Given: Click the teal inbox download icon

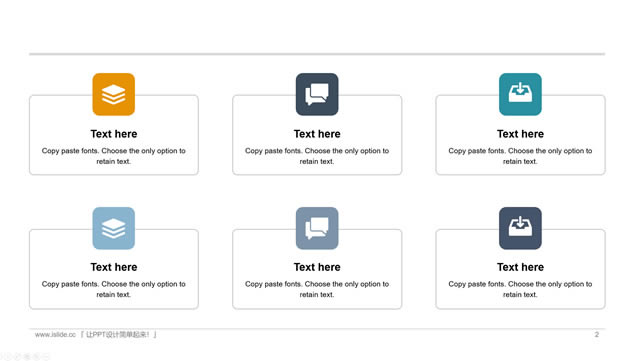Looking at the screenshot, I should coord(520,94).
